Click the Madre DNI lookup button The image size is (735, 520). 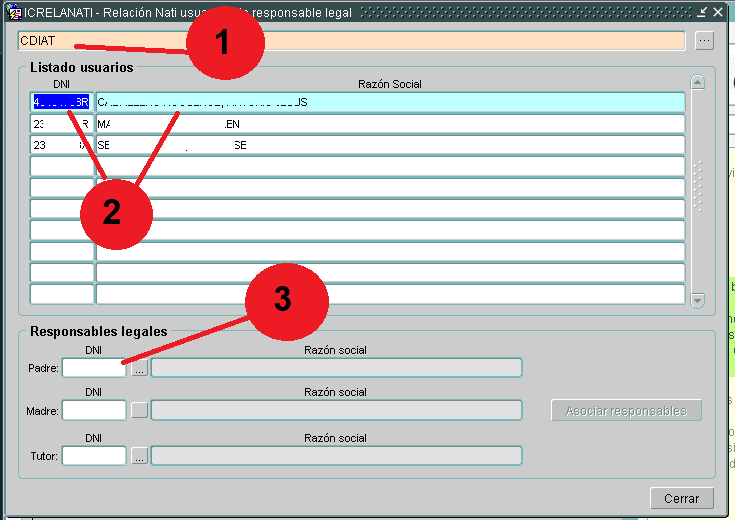point(139,410)
